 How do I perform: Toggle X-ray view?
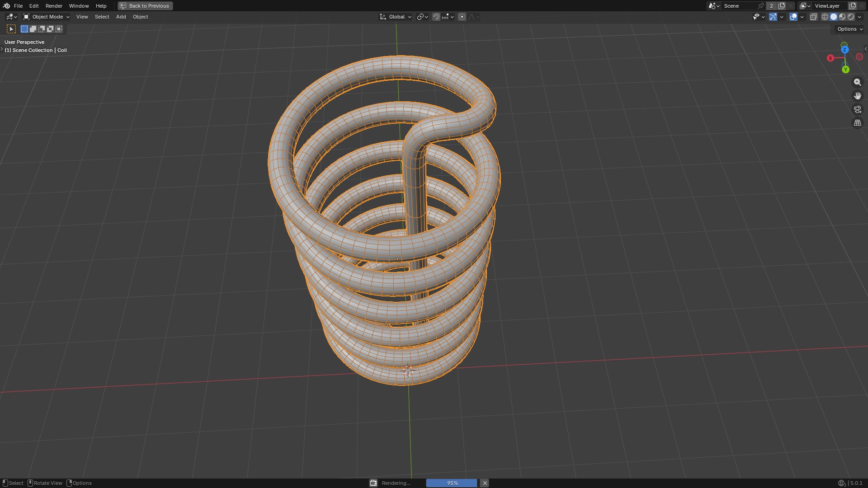point(813,17)
